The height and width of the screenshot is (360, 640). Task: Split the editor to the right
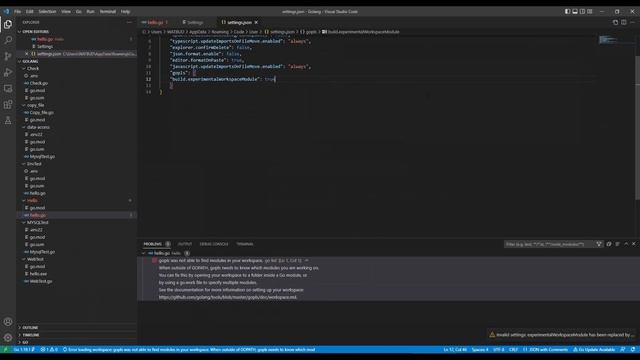coord(624,22)
